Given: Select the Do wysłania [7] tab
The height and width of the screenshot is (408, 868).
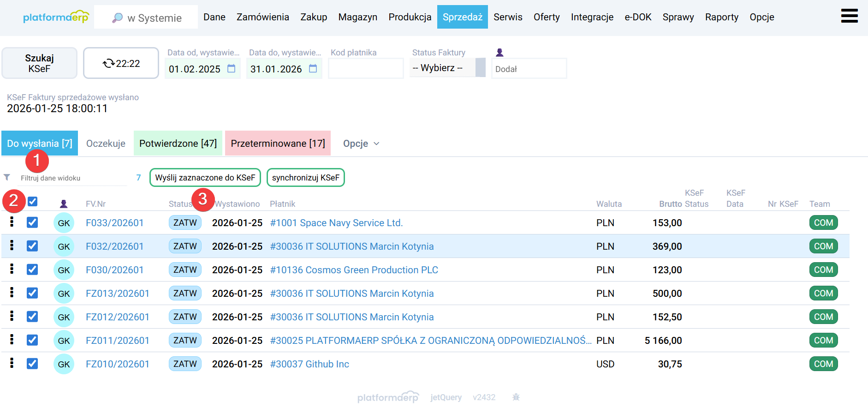Looking at the screenshot, I should click(x=40, y=143).
